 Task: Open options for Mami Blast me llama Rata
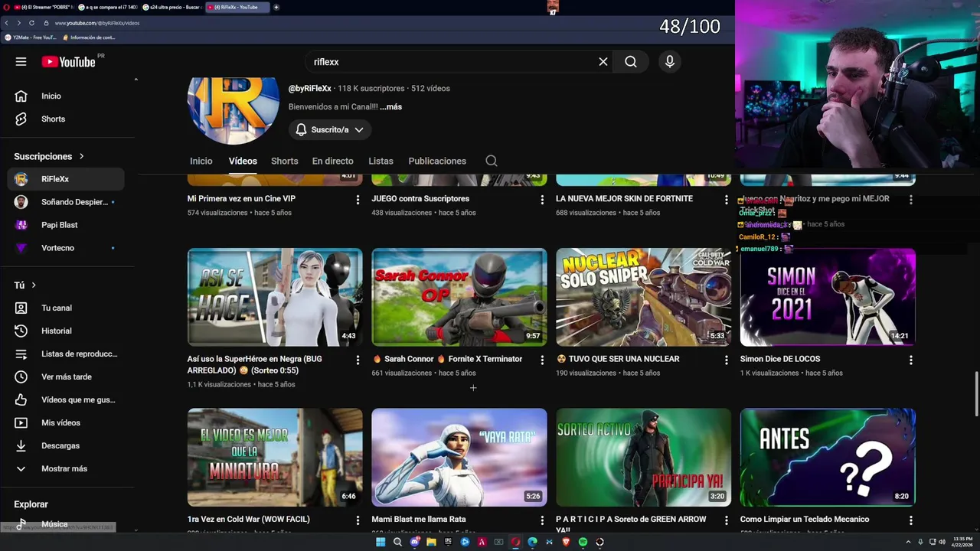542,520
